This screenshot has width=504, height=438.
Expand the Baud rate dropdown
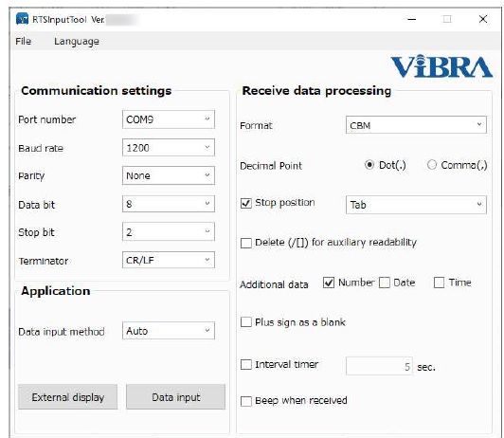click(169, 148)
